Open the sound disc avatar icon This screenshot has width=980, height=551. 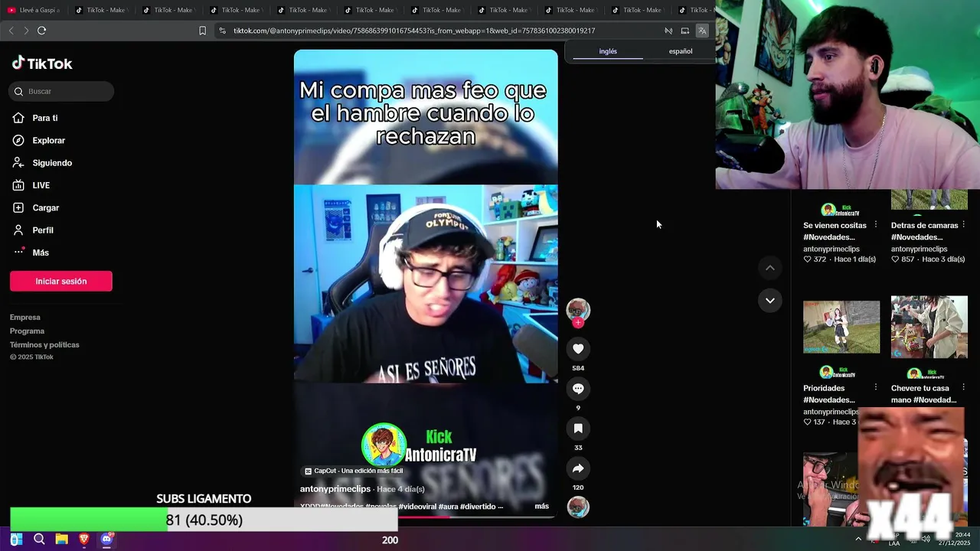click(578, 507)
